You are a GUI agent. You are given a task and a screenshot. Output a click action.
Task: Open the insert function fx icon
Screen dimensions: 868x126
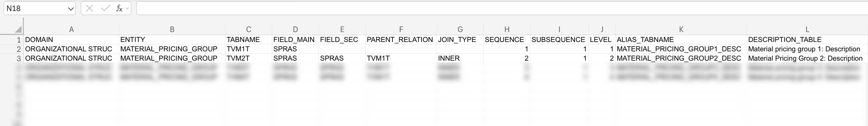pyautogui.click(x=119, y=8)
